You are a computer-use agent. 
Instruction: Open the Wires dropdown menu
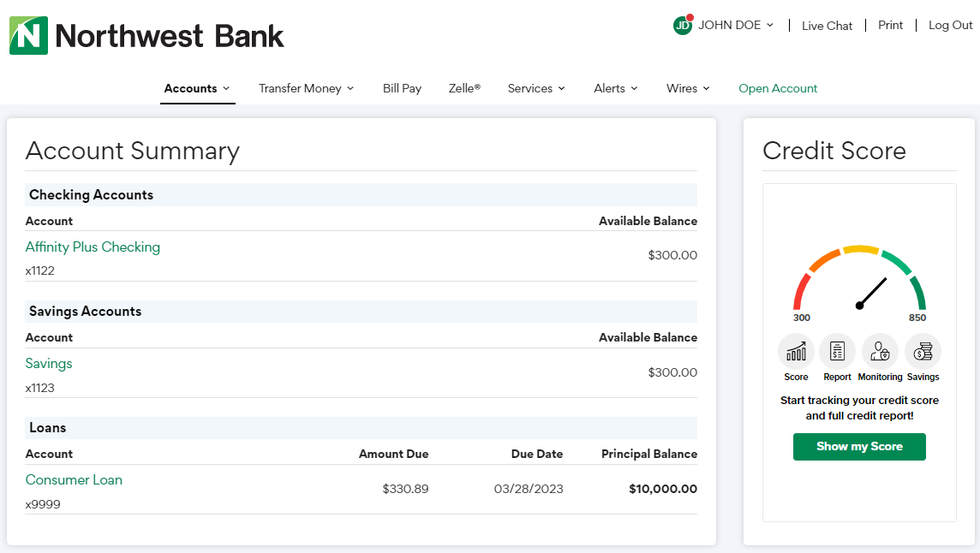688,88
